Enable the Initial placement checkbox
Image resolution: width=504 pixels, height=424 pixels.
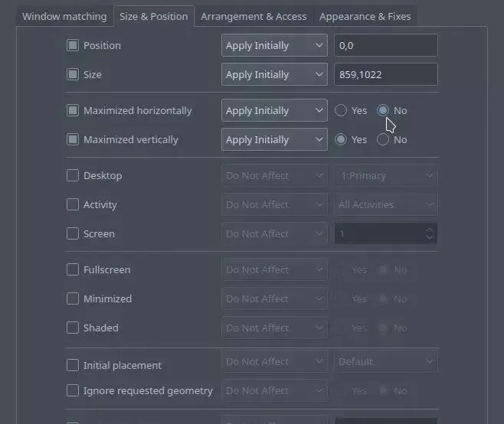tap(73, 365)
